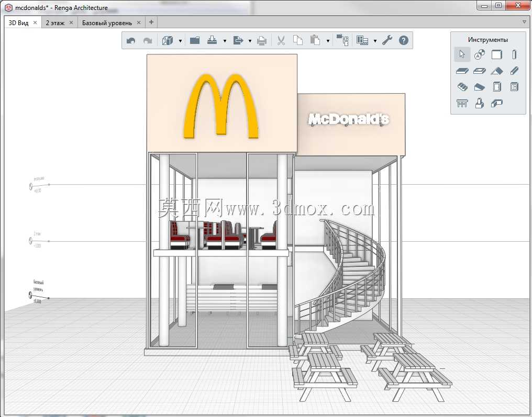This screenshot has height=417, width=532.
Task: Add a new tab with plus button
Action: (151, 22)
